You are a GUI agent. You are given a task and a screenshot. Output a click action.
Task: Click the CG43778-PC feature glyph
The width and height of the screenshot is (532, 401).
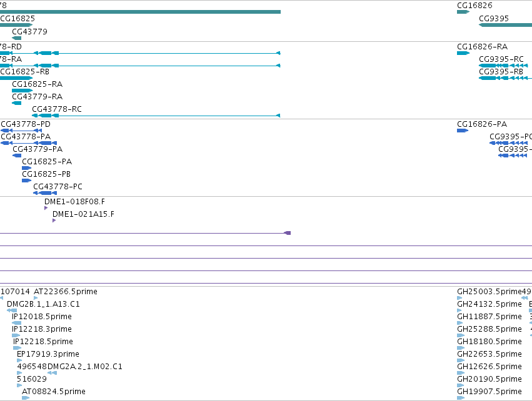coord(45,193)
